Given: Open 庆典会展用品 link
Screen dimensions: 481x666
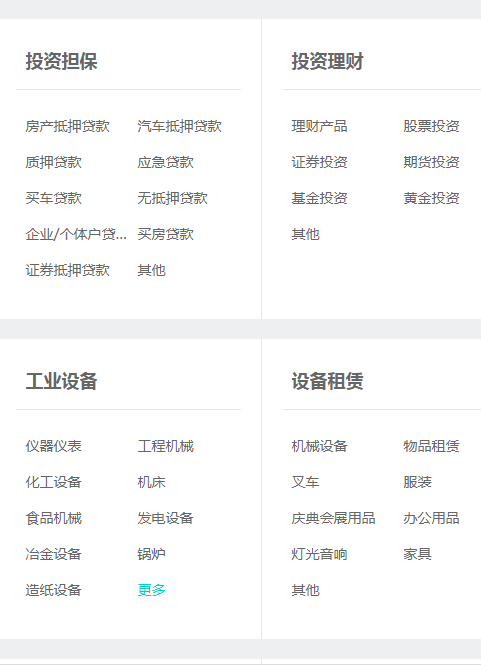Looking at the screenshot, I should [334, 518].
